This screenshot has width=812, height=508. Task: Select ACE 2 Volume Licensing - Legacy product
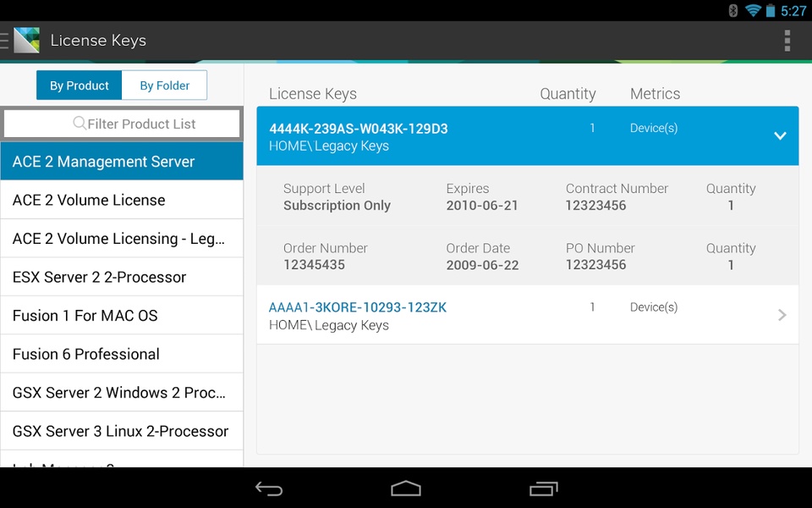point(122,239)
